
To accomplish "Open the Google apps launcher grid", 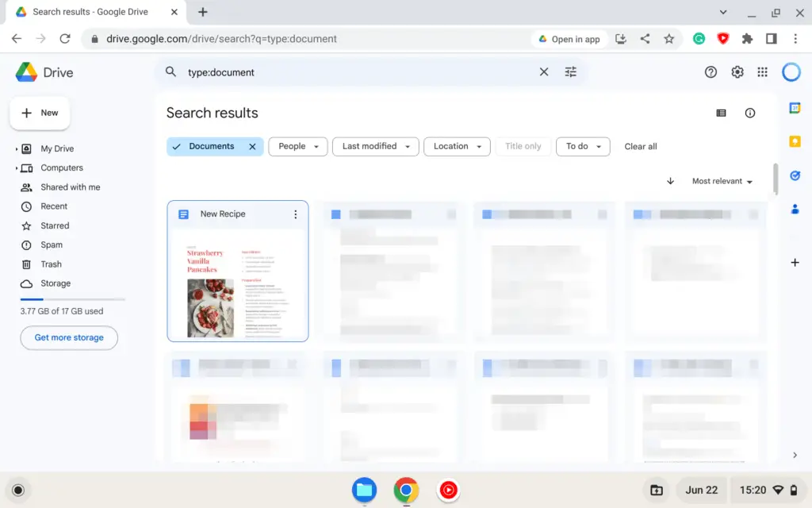I will 762,71.
